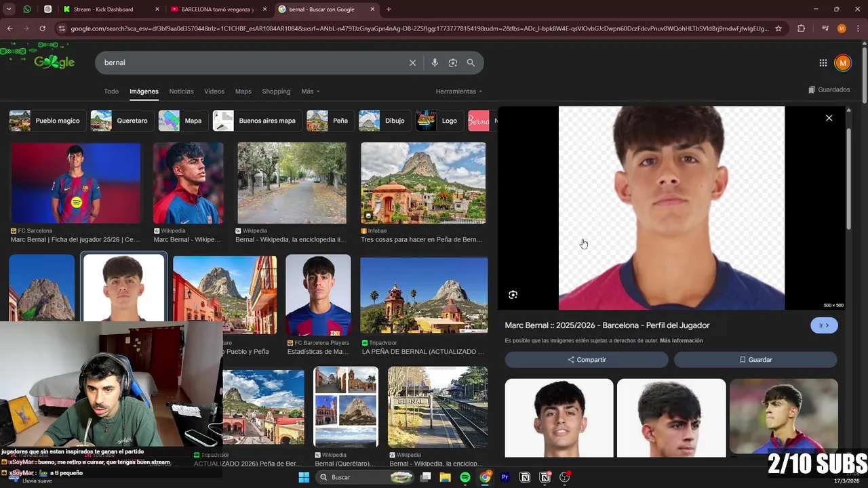
Task: Open Tripadvisor LA PEÑA DE BERNAL image
Action: click(424, 296)
